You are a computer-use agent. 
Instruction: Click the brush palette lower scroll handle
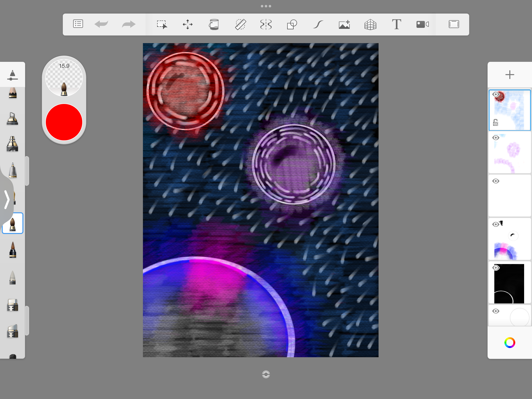point(27,321)
